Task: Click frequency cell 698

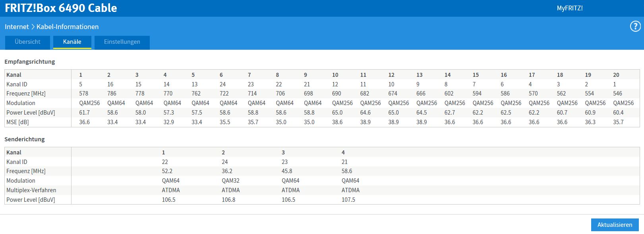Action: (x=308, y=94)
